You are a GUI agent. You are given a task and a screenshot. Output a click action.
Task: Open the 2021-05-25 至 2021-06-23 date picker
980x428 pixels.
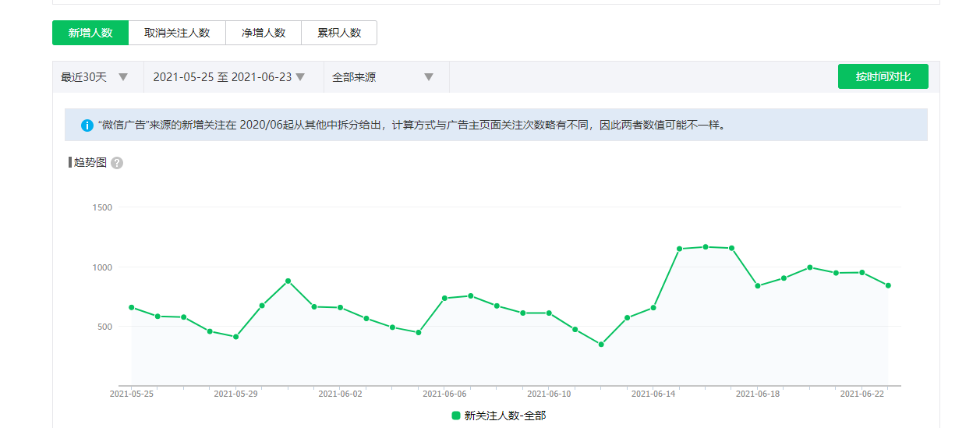222,77
